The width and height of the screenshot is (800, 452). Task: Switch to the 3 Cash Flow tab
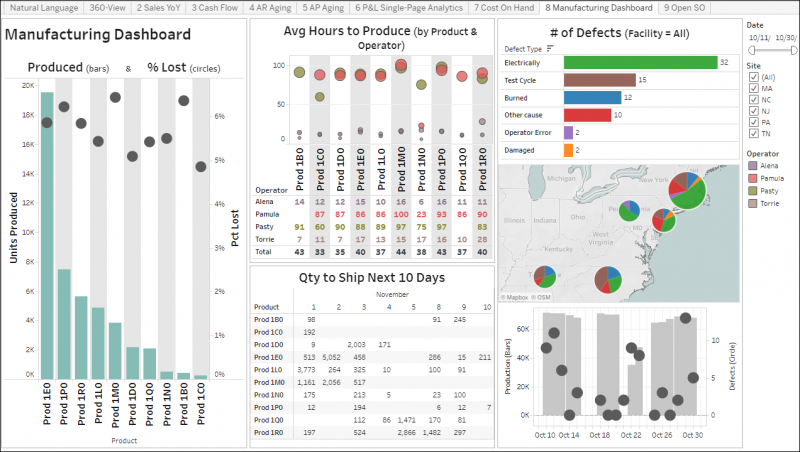pos(214,8)
